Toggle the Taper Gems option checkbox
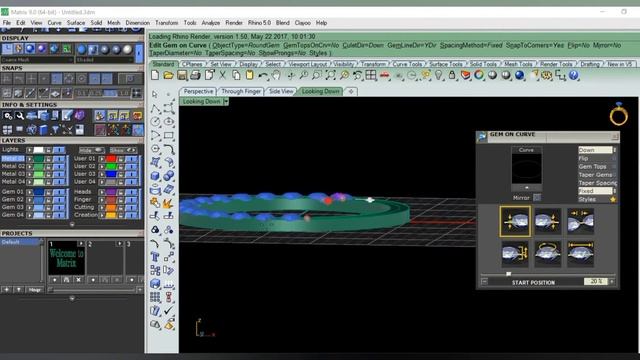This screenshot has width=640, height=360. pyautogui.click(x=615, y=175)
